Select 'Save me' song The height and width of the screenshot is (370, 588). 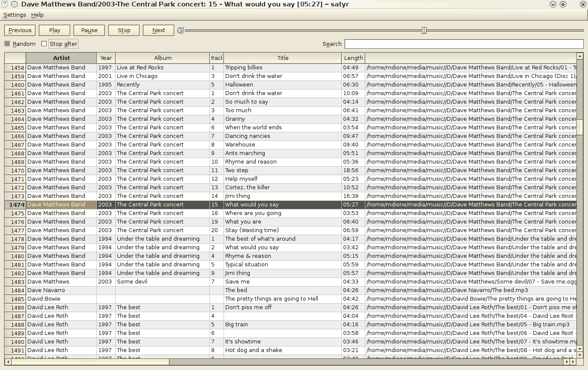point(237,282)
